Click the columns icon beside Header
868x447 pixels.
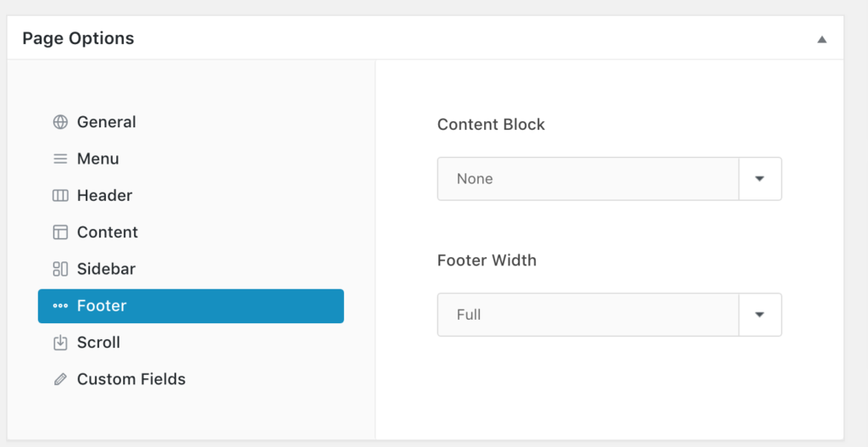coord(60,196)
